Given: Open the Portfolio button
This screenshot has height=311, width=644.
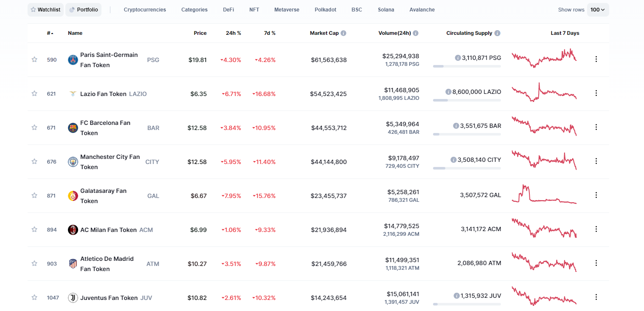Looking at the screenshot, I should [83, 10].
